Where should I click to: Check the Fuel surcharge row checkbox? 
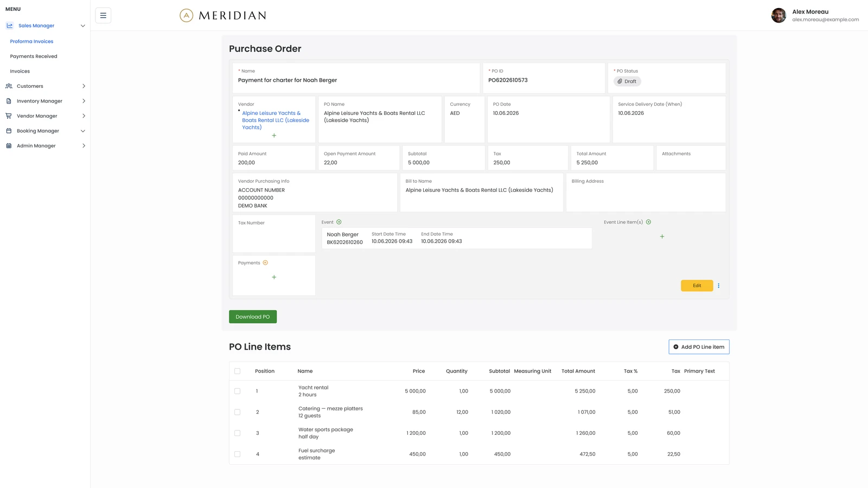(237, 454)
